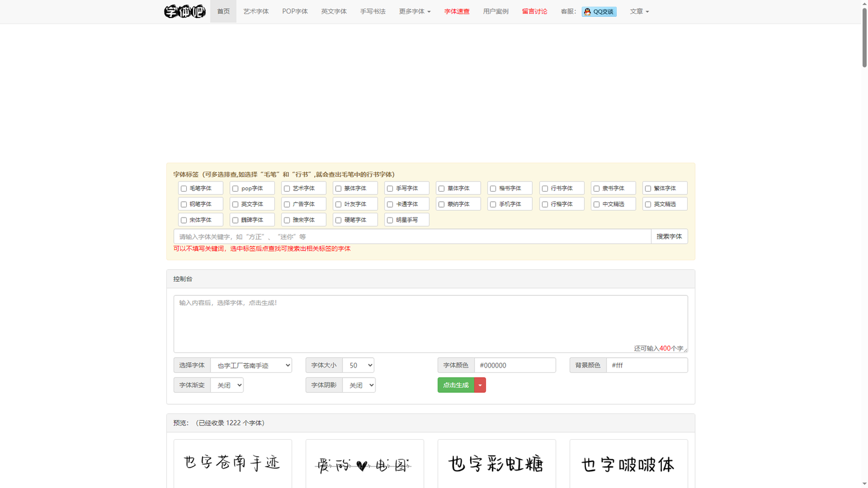Click the 字体颜色 #000000 color field
868x488 pixels.
coord(515,365)
